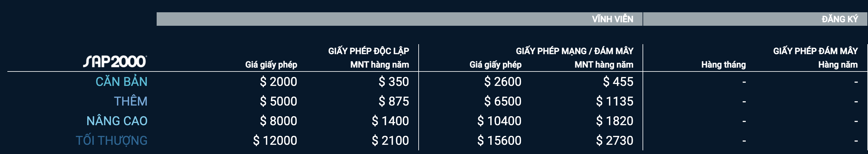This screenshot has width=868, height=154.
Task: Click the cloud Hàng năm column label
Action: [x=838, y=64]
